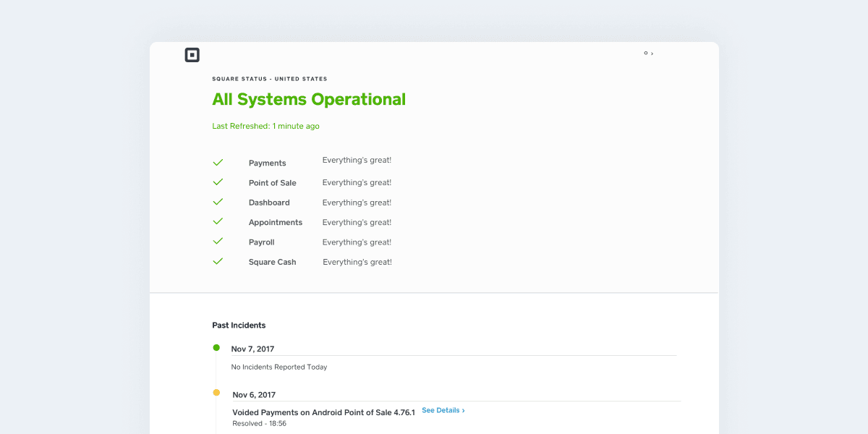Click the Square logo icon
The width and height of the screenshot is (868, 434).
pyautogui.click(x=192, y=54)
